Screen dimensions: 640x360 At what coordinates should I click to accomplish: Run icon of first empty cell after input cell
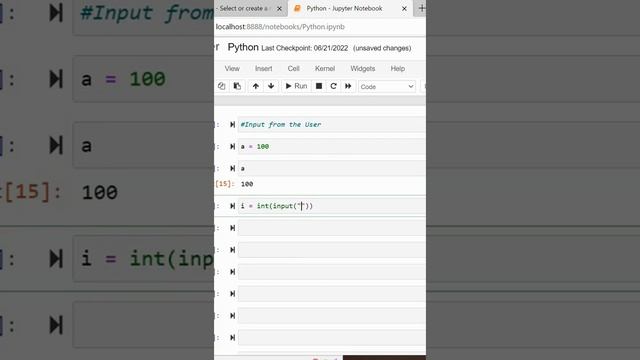232,228
